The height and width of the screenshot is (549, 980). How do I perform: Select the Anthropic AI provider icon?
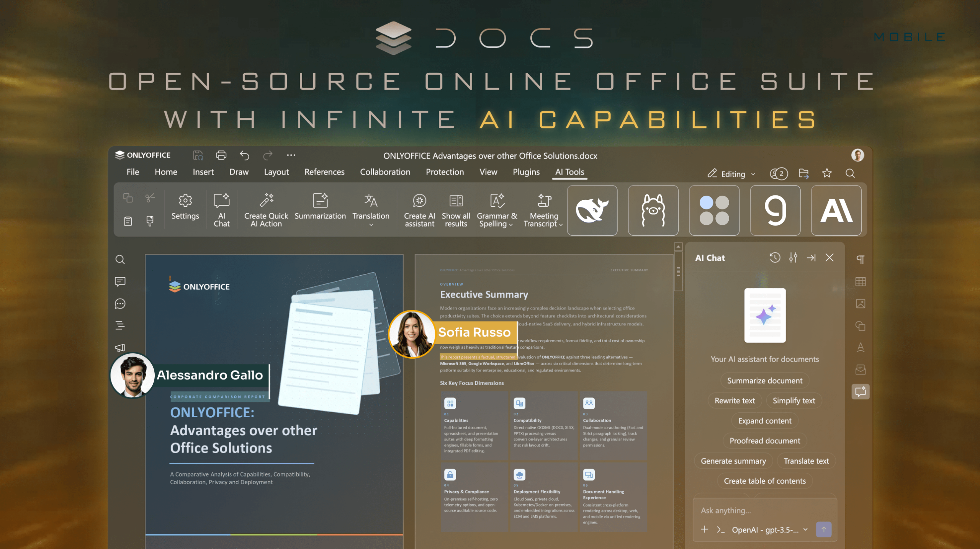point(836,210)
